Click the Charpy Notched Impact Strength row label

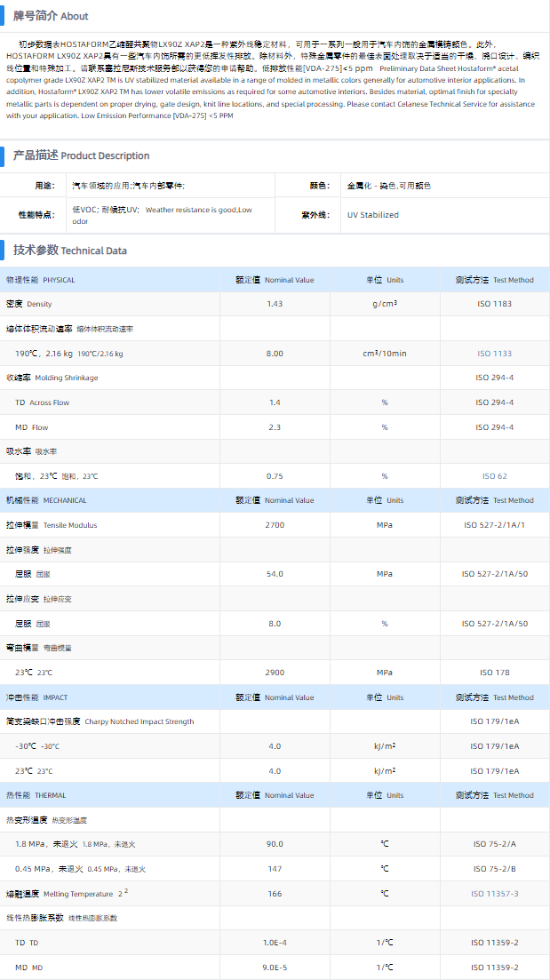(100, 721)
